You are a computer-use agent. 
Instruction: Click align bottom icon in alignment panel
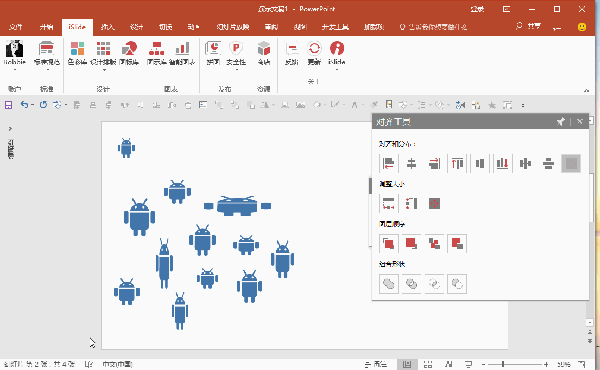click(502, 163)
